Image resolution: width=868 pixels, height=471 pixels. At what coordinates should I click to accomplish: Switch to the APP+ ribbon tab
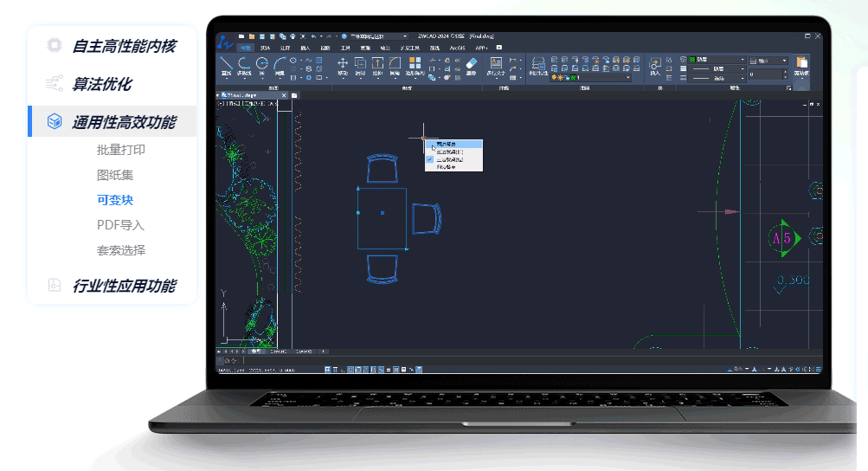[x=481, y=48]
